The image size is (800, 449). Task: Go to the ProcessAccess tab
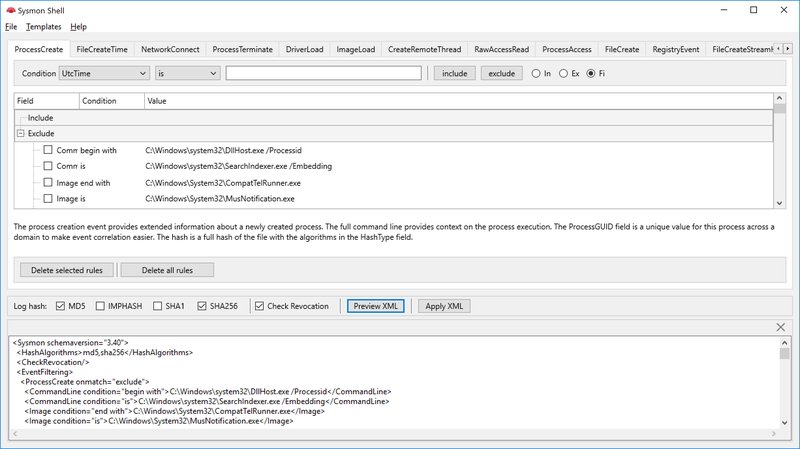(x=567, y=49)
